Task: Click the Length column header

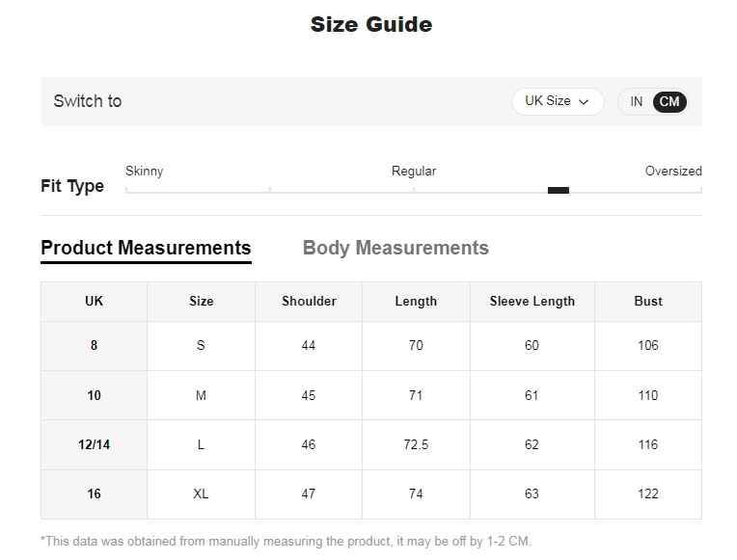Action: (x=416, y=301)
